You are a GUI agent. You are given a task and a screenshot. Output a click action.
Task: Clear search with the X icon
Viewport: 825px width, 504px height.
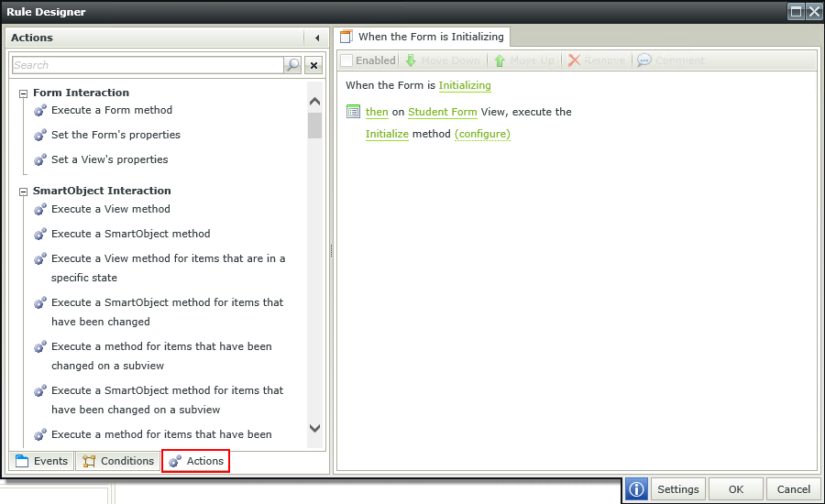point(313,65)
